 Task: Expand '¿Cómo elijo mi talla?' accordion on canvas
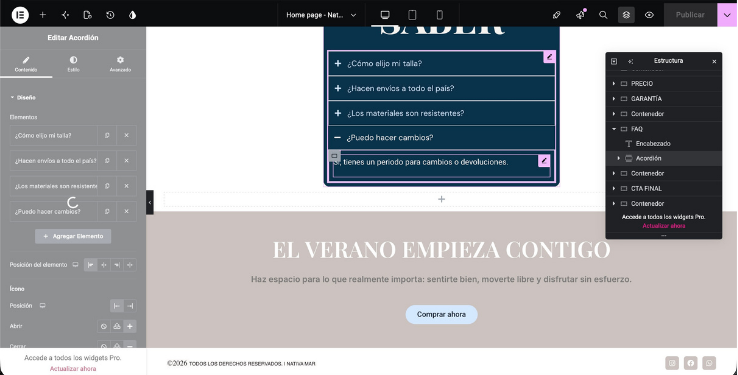[x=441, y=64]
